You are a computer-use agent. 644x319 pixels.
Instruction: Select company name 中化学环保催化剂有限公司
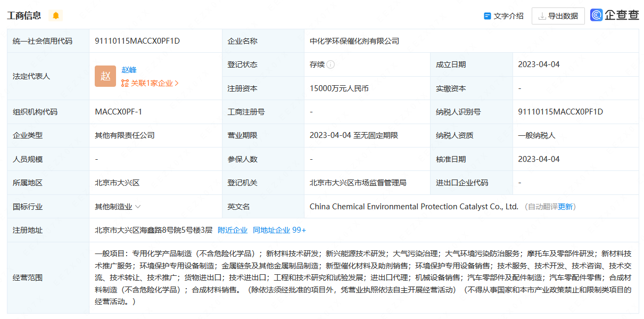coord(354,41)
